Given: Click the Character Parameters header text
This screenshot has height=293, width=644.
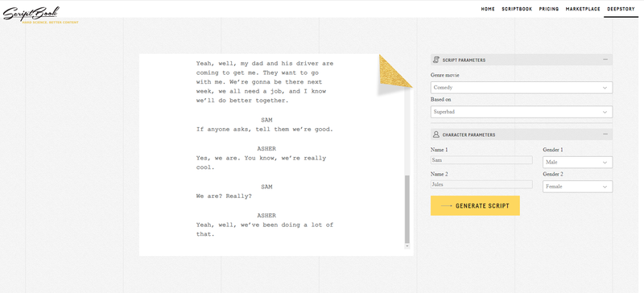Looking at the screenshot, I should tap(469, 134).
